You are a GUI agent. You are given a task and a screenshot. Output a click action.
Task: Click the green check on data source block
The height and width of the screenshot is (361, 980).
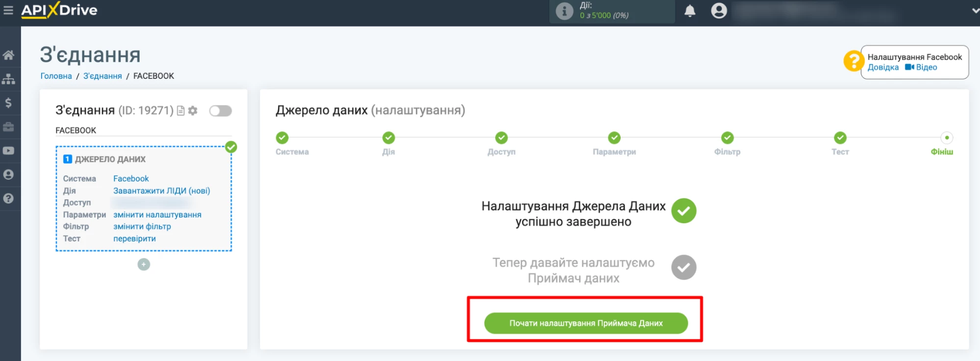(x=231, y=147)
